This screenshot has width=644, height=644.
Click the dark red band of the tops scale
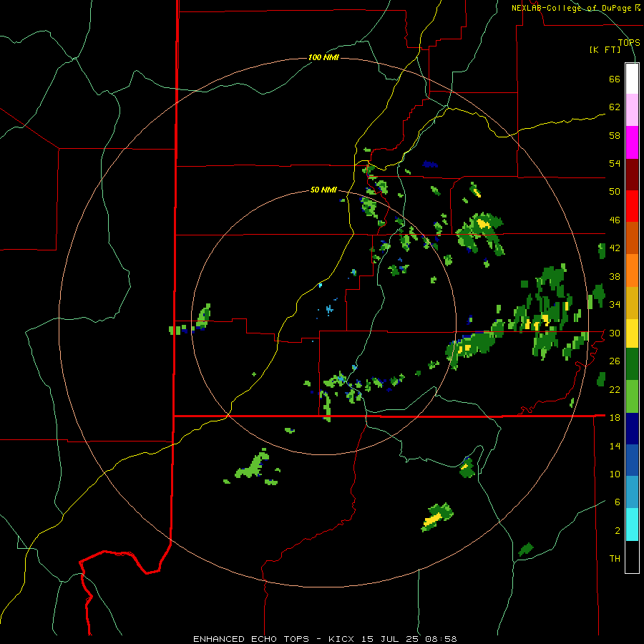point(632,175)
